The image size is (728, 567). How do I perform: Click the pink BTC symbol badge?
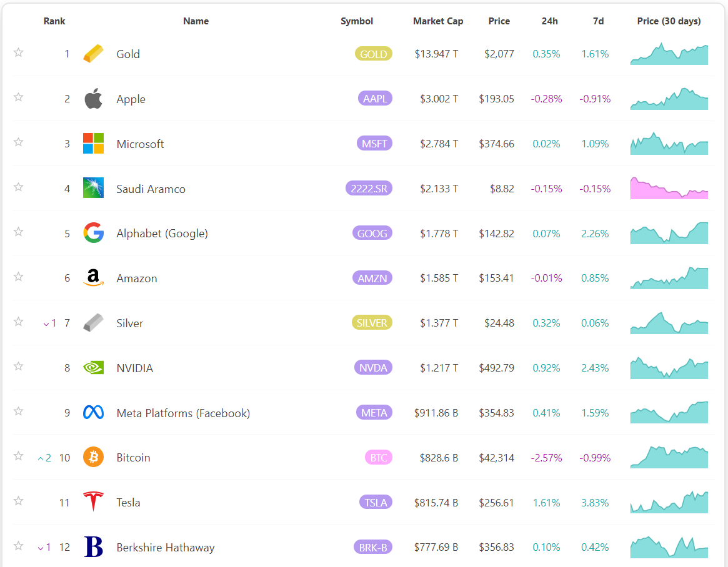coord(379,458)
